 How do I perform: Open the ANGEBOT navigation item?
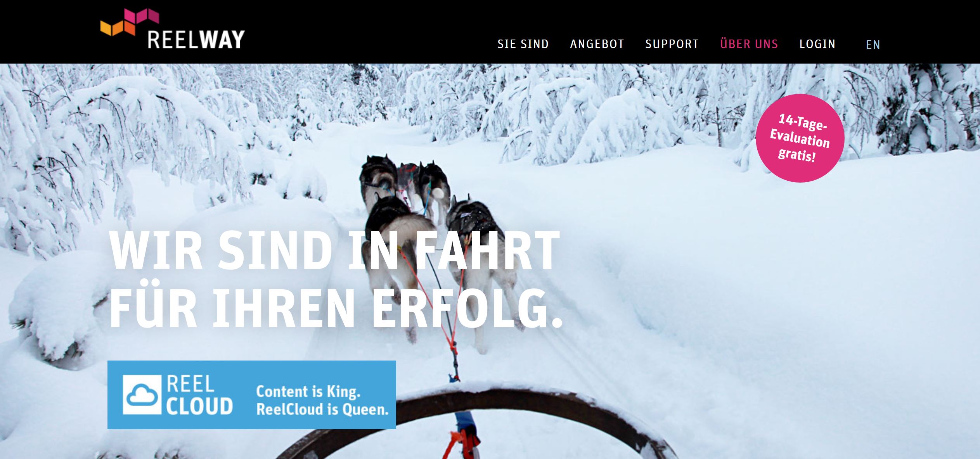tap(597, 44)
